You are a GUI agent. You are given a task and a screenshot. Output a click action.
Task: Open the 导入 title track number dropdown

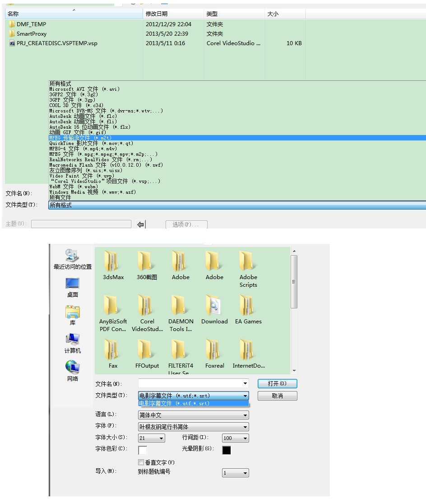pyautogui.click(x=236, y=473)
